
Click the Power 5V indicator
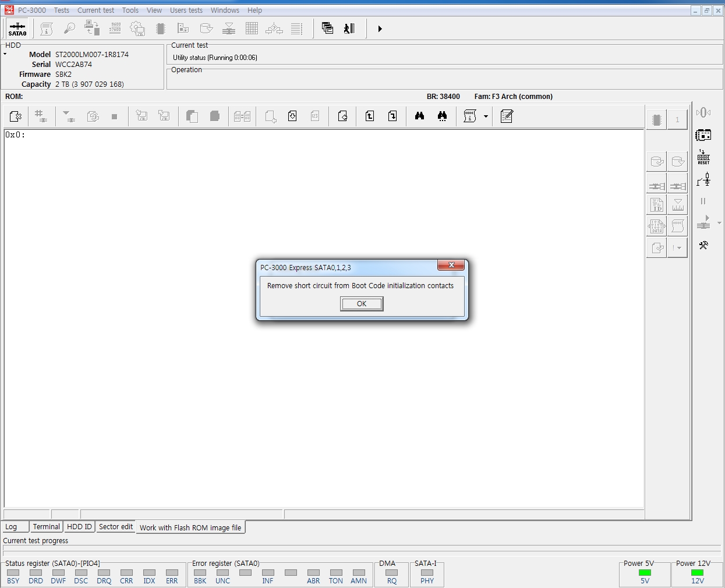click(645, 573)
